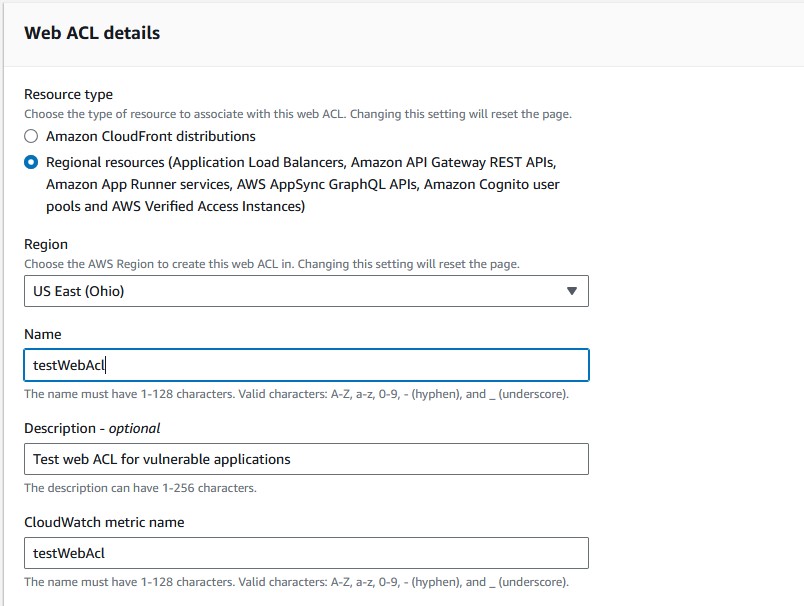Click into the Description text field
Image resolution: width=804 pixels, height=606 pixels.
pyautogui.click(x=305, y=459)
